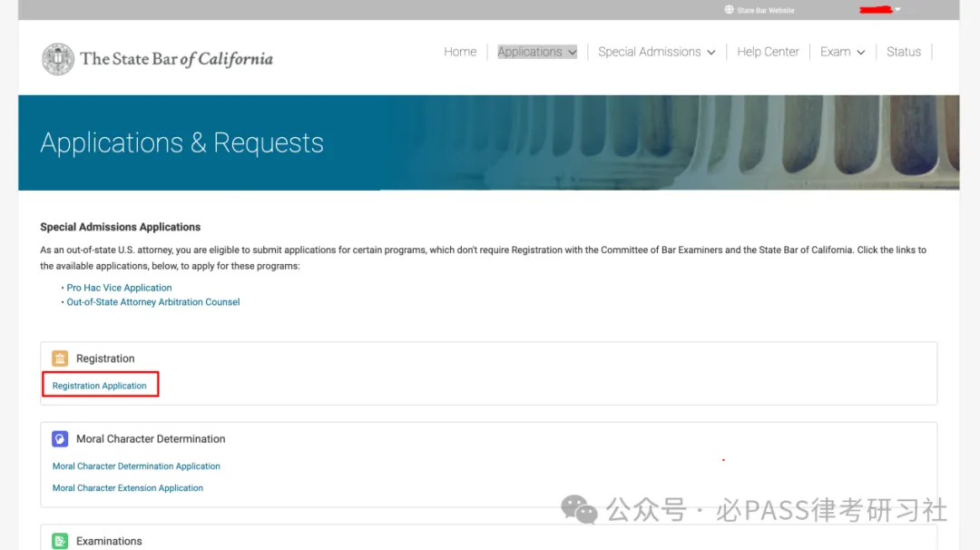Expand the Applications menu chevron
Viewport: 980px width, 550px height.
573,53
